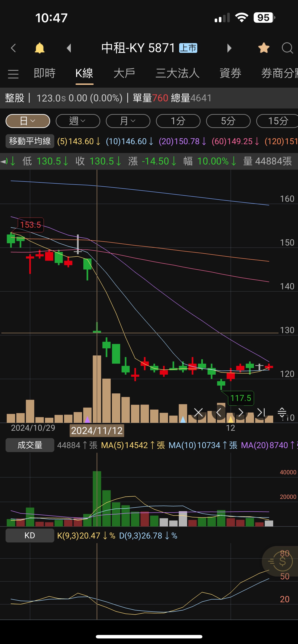The image size is (298, 644).
Task: Tap the purple triangle event marker
Action: pyautogui.click(x=87, y=419)
